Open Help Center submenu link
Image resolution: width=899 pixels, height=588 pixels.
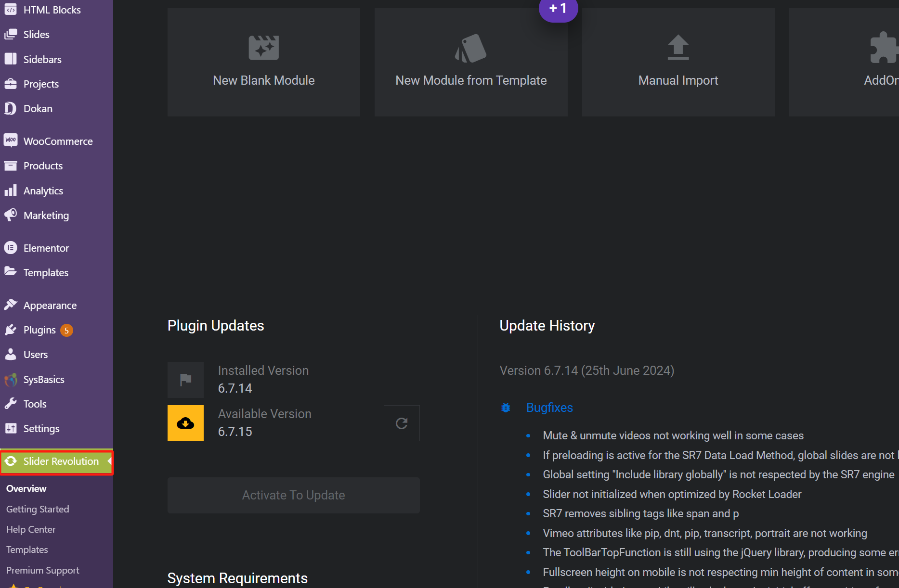(x=31, y=529)
